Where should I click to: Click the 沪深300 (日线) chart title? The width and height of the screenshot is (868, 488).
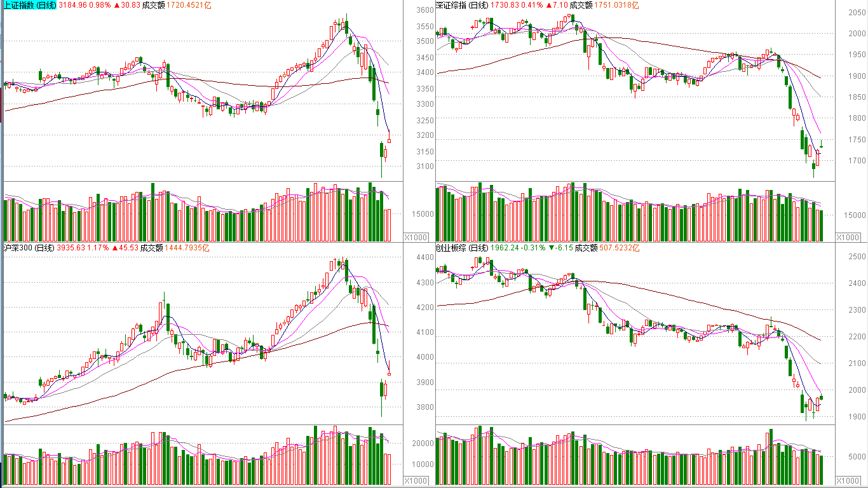(29, 248)
